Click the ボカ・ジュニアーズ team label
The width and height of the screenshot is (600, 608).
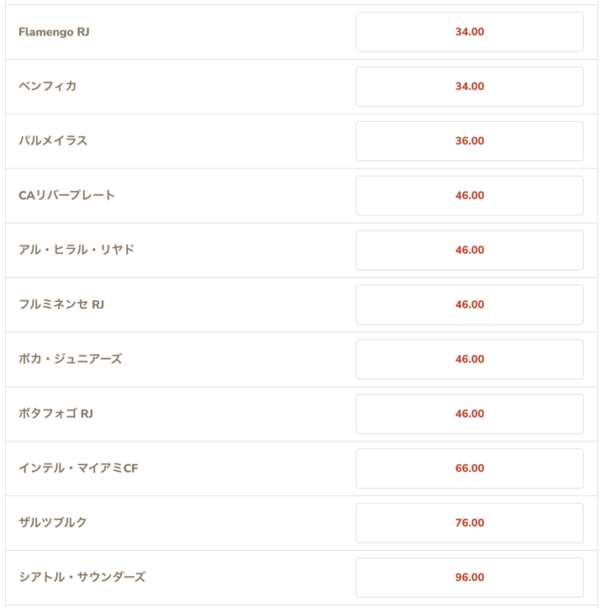click(x=71, y=359)
